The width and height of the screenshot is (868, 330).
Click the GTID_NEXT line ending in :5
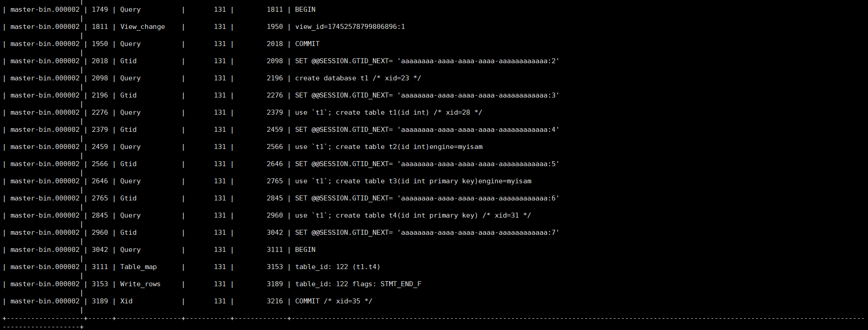point(427,164)
